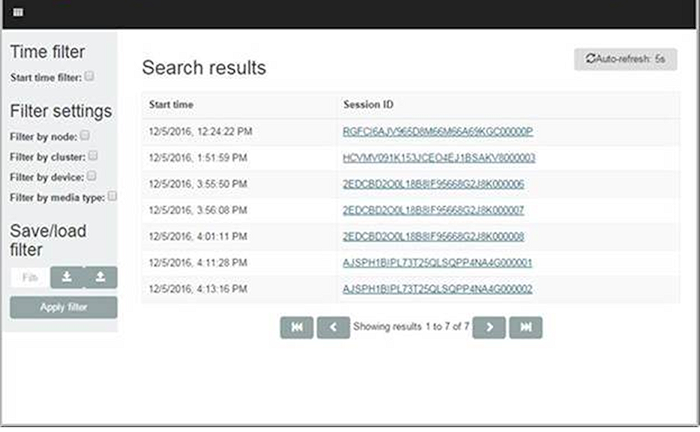Enable the Start time filter checkbox
The image size is (700, 432).
click(x=90, y=75)
